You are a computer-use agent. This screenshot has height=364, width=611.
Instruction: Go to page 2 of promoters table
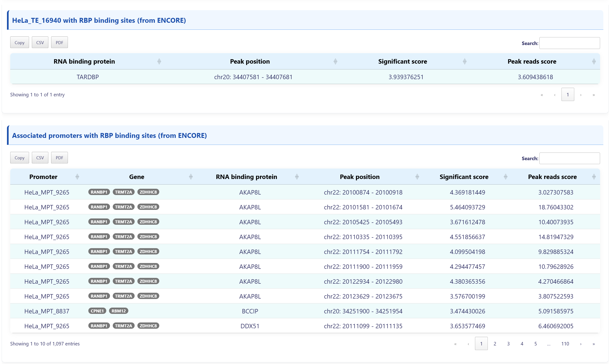(495, 343)
